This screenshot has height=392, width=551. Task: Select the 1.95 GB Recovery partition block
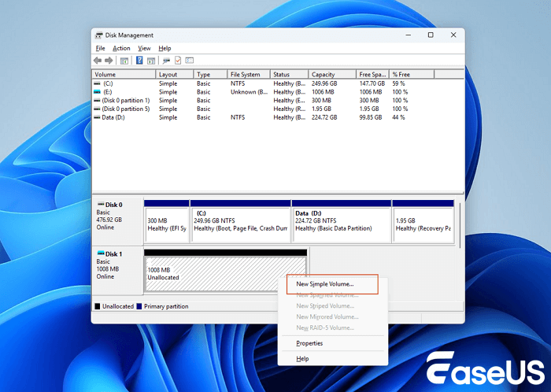pyautogui.click(x=423, y=222)
